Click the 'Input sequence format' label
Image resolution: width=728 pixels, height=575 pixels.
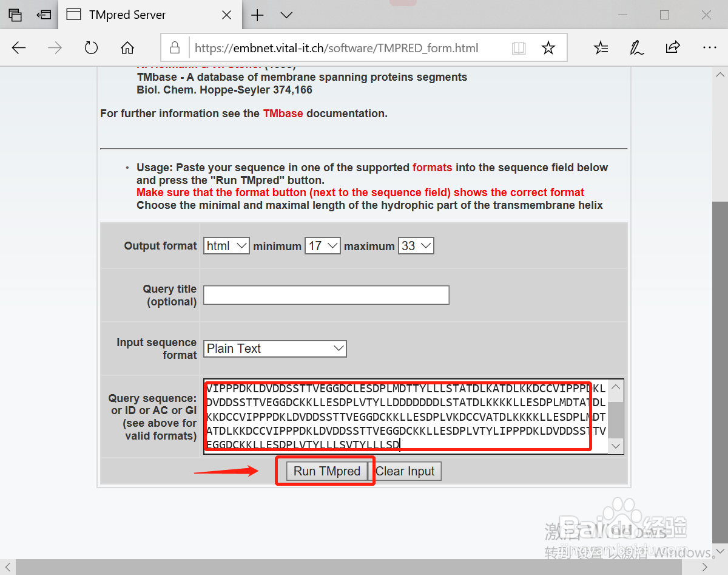[157, 349]
